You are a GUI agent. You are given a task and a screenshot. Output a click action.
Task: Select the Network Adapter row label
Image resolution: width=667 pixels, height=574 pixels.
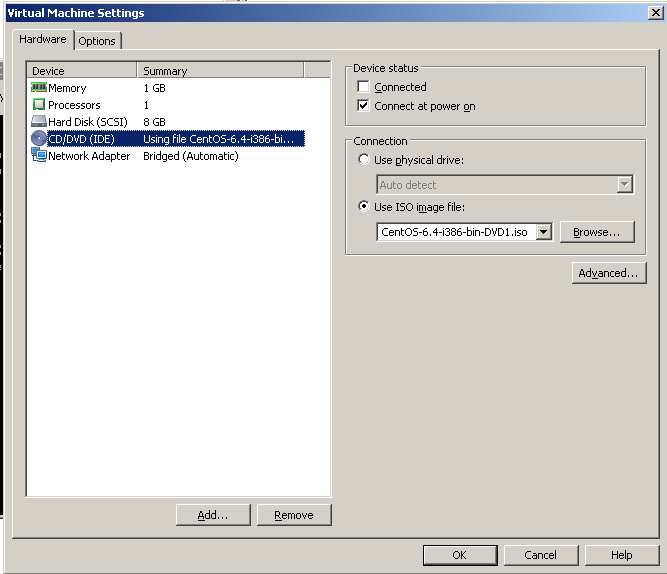(89, 156)
